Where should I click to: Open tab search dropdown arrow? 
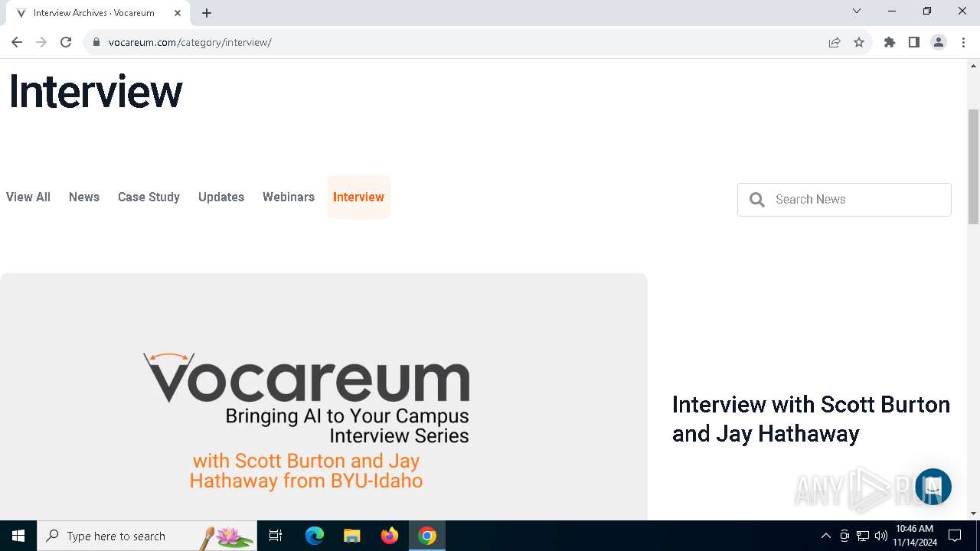(x=857, y=11)
